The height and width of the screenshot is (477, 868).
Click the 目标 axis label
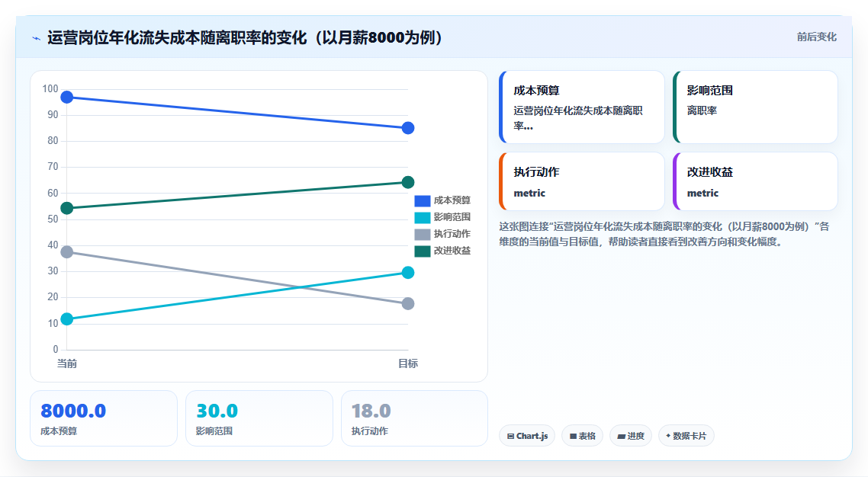(408, 363)
